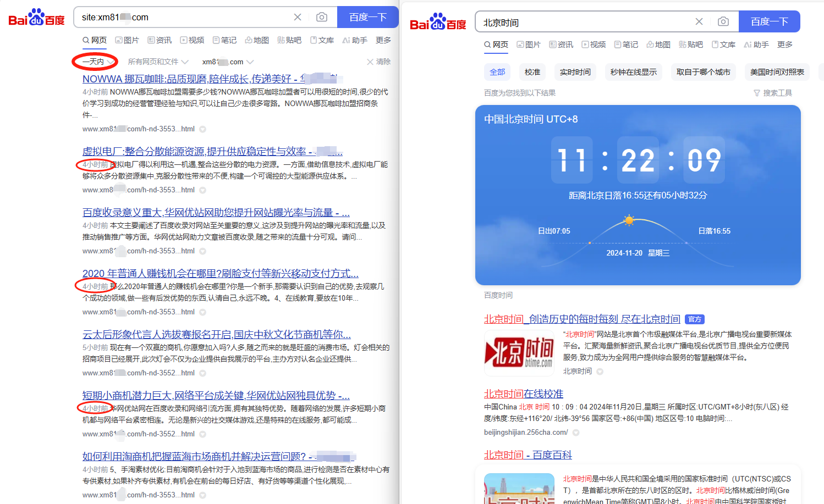
Task: Click the sun icon on the sunrise-sunset curve
Action: [x=629, y=220]
